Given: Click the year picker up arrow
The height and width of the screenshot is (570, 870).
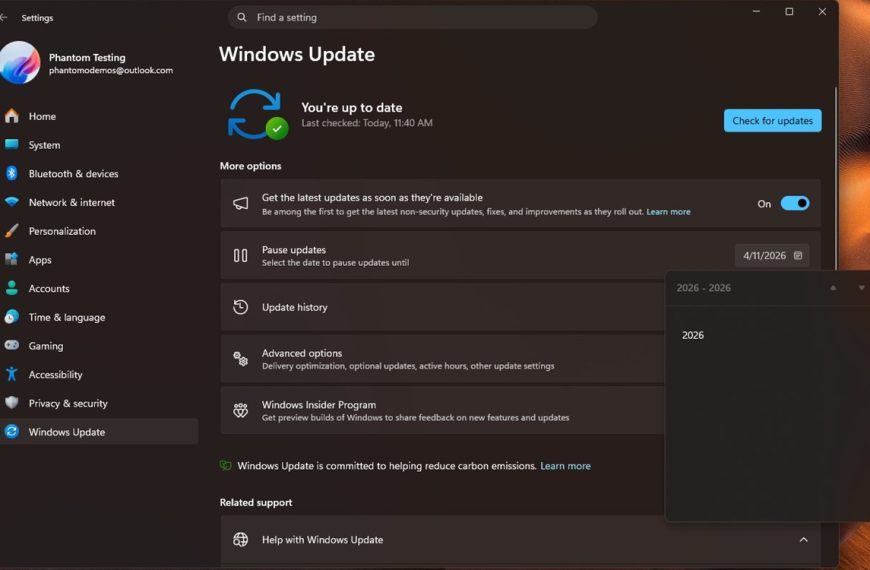Looking at the screenshot, I should tap(833, 287).
